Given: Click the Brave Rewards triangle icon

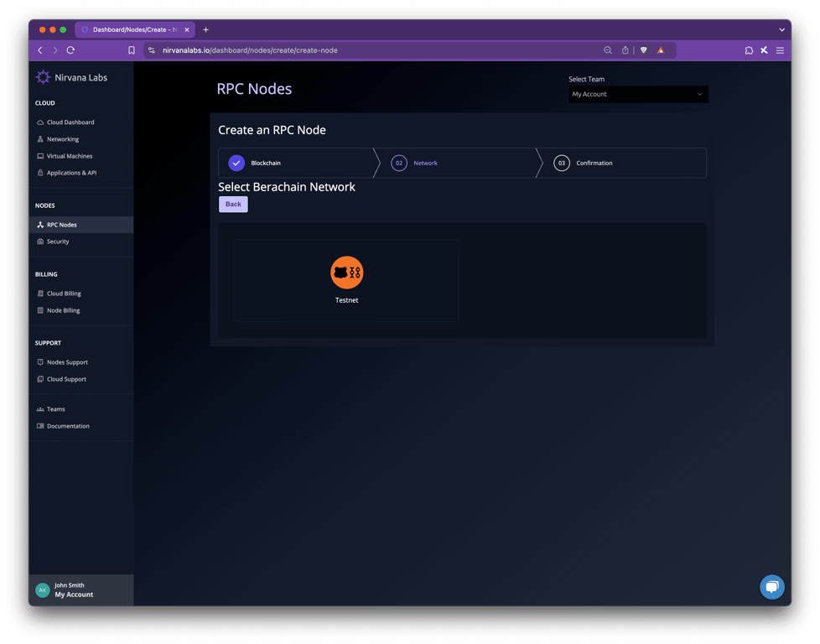Looking at the screenshot, I should click(x=661, y=50).
